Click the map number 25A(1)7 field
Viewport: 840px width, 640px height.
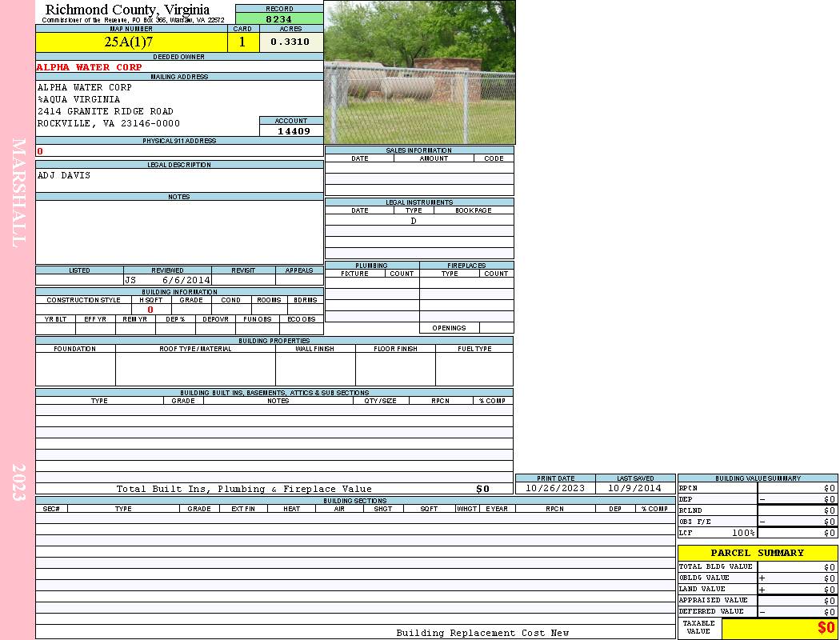tap(130, 42)
